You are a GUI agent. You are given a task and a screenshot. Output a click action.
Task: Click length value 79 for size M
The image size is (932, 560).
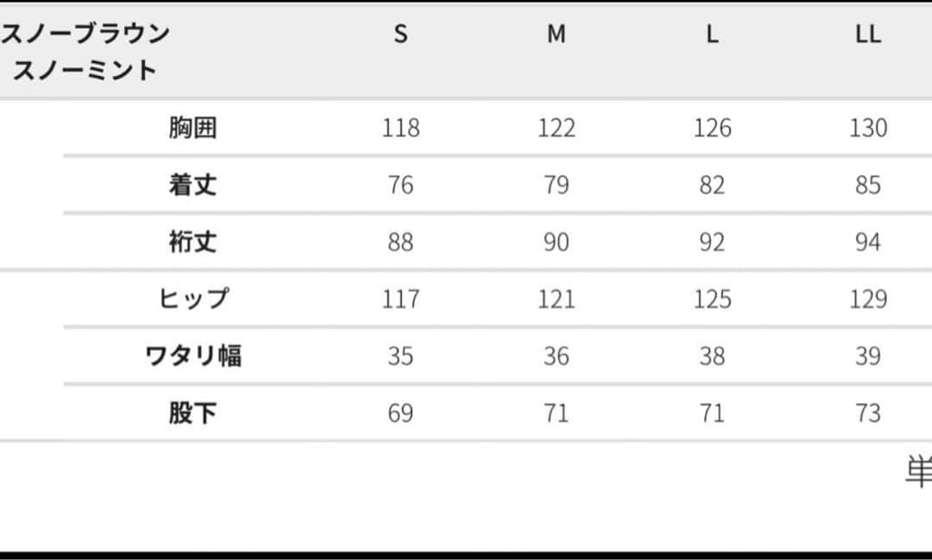pos(557,185)
